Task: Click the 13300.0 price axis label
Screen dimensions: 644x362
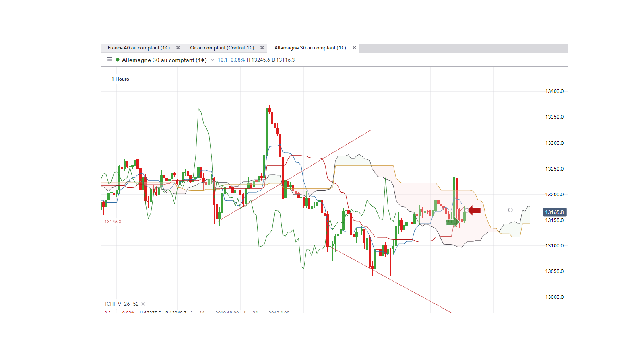Action: (554, 143)
